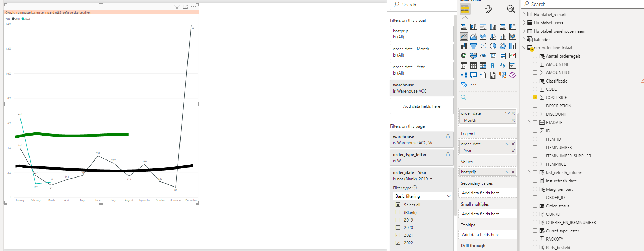Select the area chart visual
The image size is (644, 251).
click(x=473, y=36)
